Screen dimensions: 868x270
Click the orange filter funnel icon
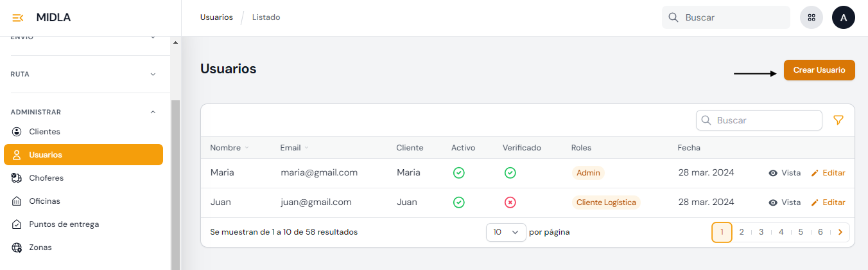[838, 120]
